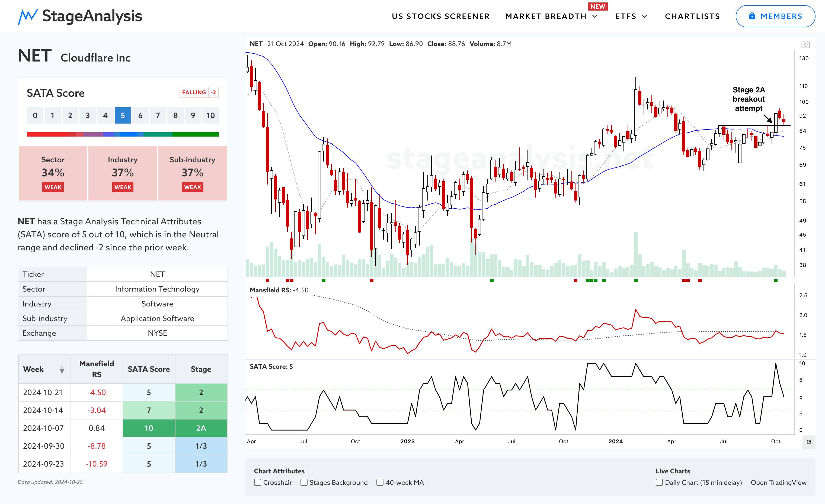Click the Information Technology sector cell

pos(157,289)
